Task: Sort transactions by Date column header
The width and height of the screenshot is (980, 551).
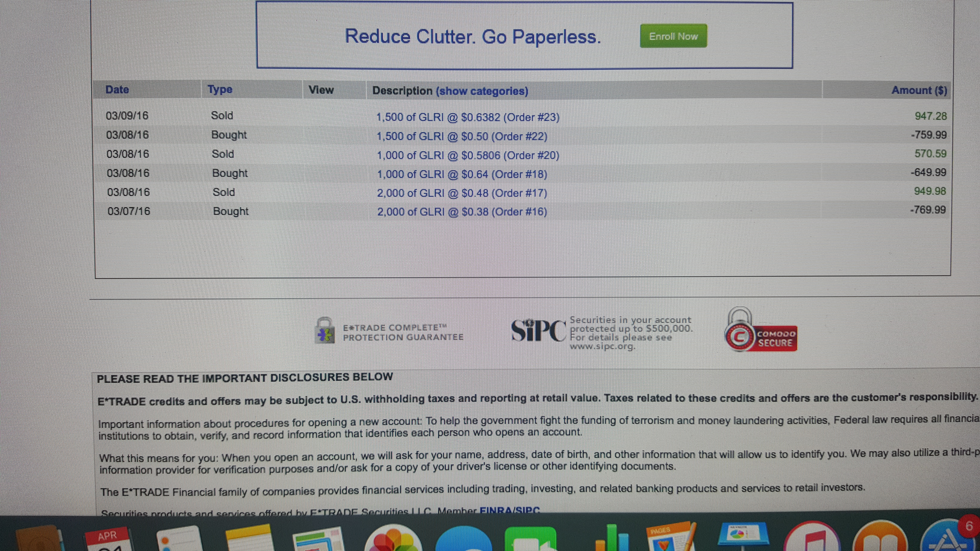Action: 117,90
